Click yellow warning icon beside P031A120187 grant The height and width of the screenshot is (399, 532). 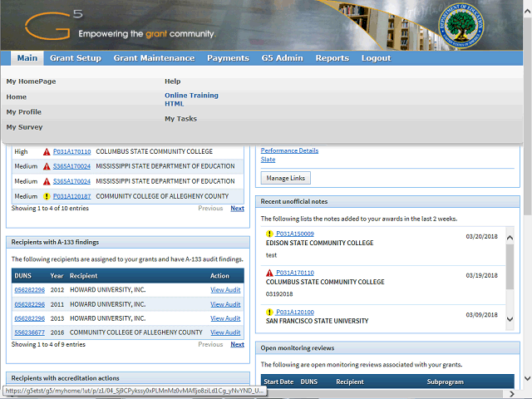[47, 197]
